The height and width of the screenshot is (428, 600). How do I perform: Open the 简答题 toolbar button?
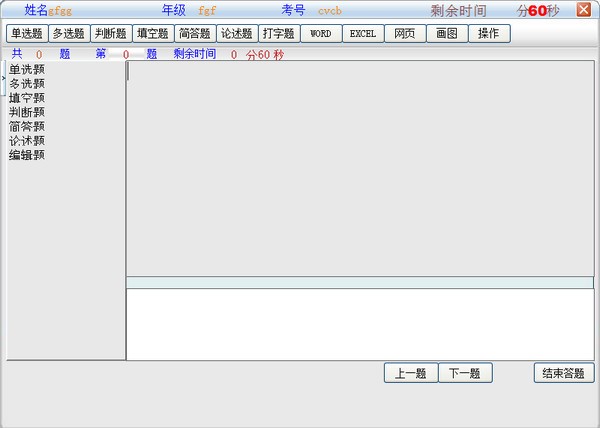coord(195,34)
